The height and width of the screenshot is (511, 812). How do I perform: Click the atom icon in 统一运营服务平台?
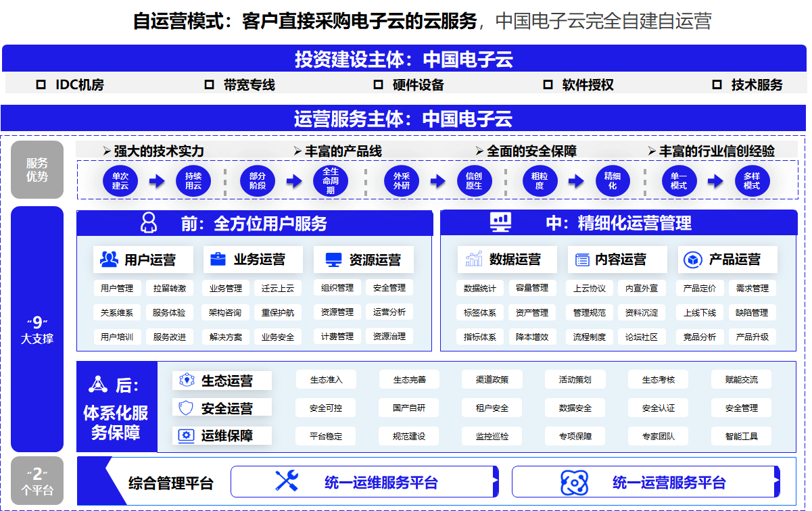pyautogui.click(x=574, y=482)
